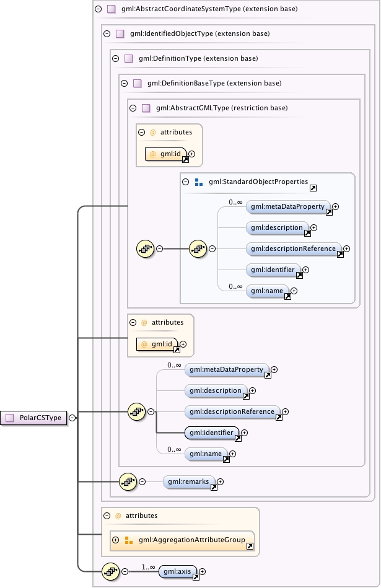Click @ icon of DefinitionBaseType attributes box

tap(144, 322)
